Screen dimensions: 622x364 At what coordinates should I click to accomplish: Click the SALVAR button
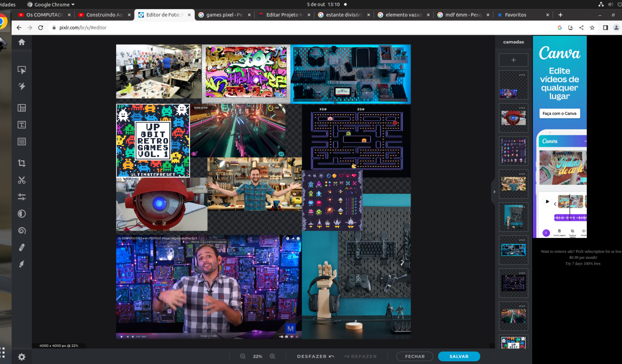[459, 356]
